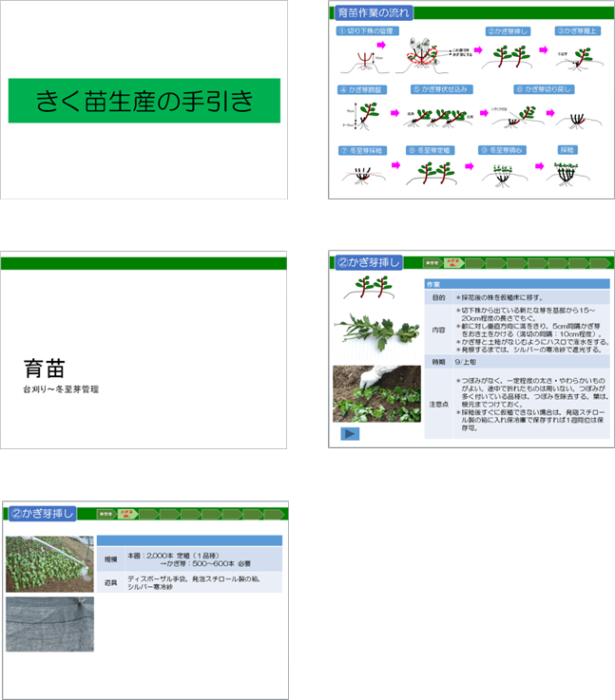
Task: Click the trimmed shoot diagram under ④ かぎ芽調整
Action: pos(363,116)
